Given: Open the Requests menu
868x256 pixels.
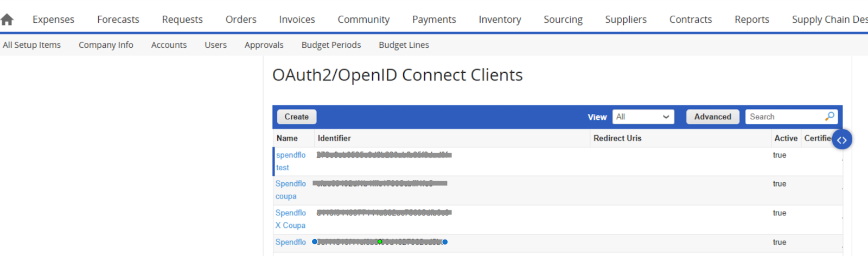Looking at the screenshot, I should (x=182, y=20).
